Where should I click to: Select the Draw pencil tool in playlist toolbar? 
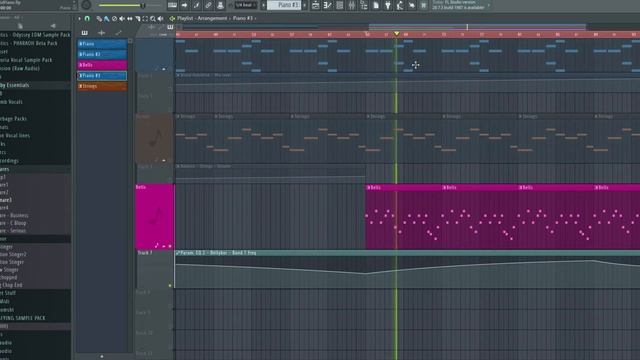(99, 18)
